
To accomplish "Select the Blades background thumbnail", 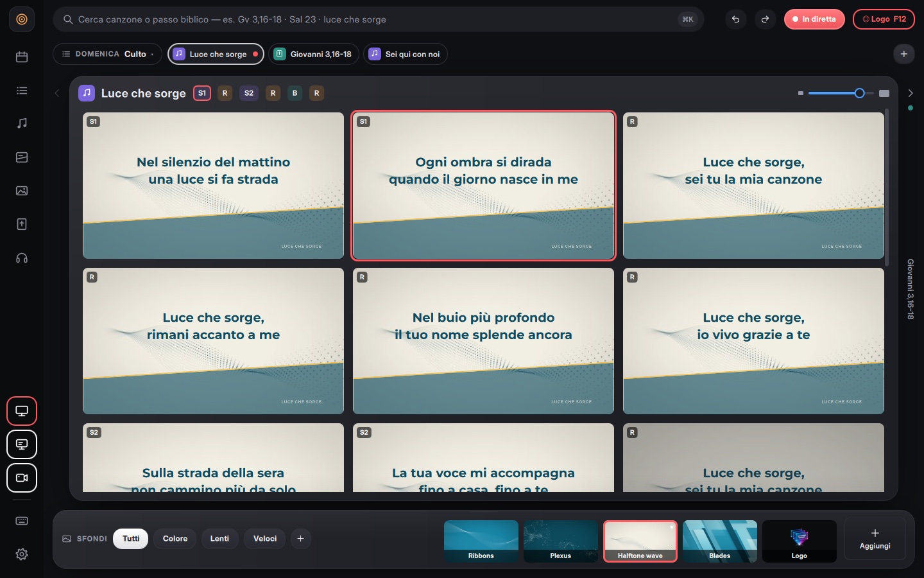I will [x=720, y=541].
